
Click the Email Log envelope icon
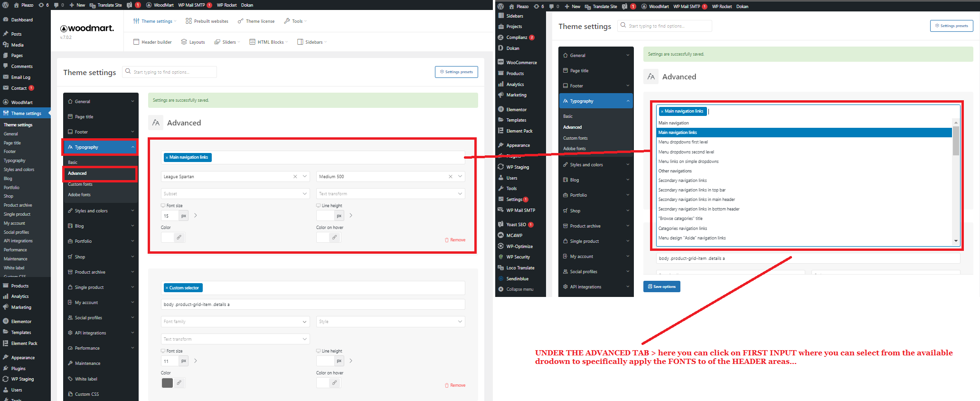[6, 77]
